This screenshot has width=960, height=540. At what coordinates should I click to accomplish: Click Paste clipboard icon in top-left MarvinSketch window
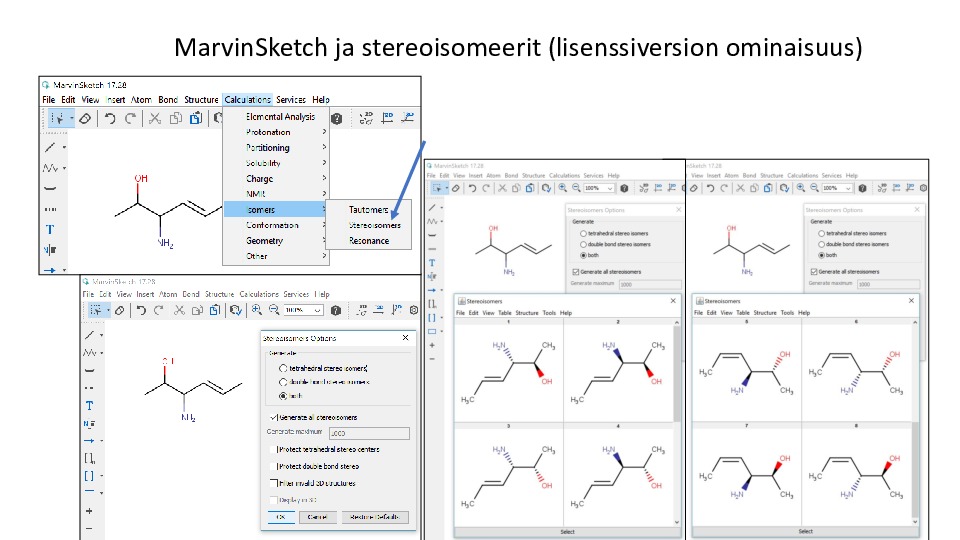coord(197,118)
